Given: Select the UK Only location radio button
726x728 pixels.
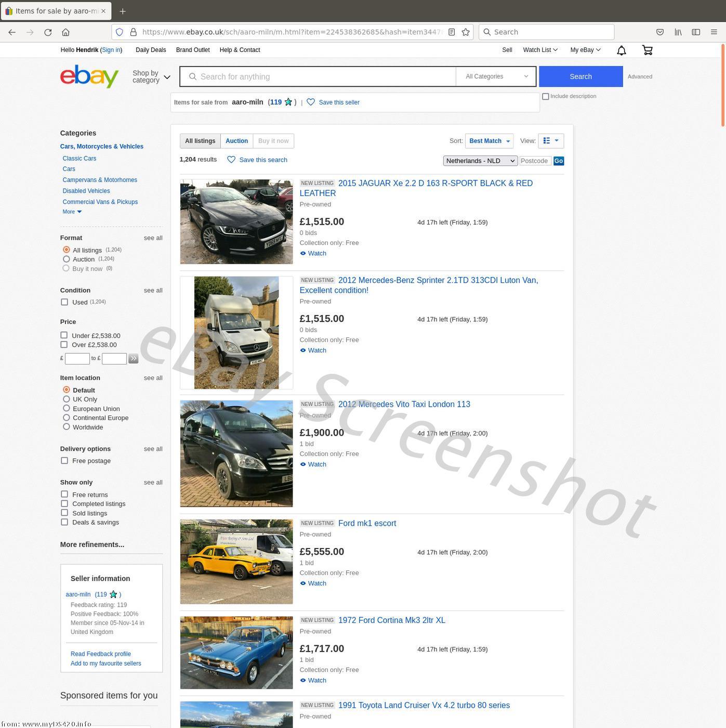Looking at the screenshot, I should 67,399.
